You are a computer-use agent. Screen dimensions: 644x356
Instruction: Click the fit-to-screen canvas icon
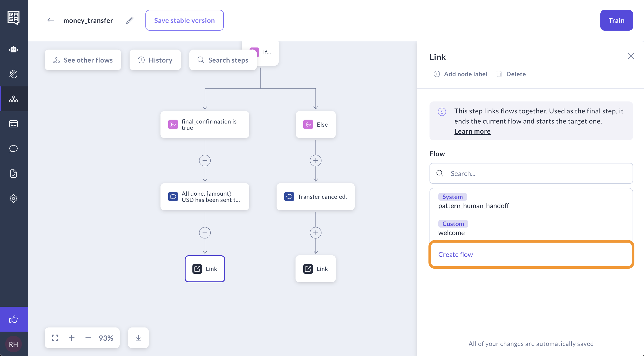55,338
